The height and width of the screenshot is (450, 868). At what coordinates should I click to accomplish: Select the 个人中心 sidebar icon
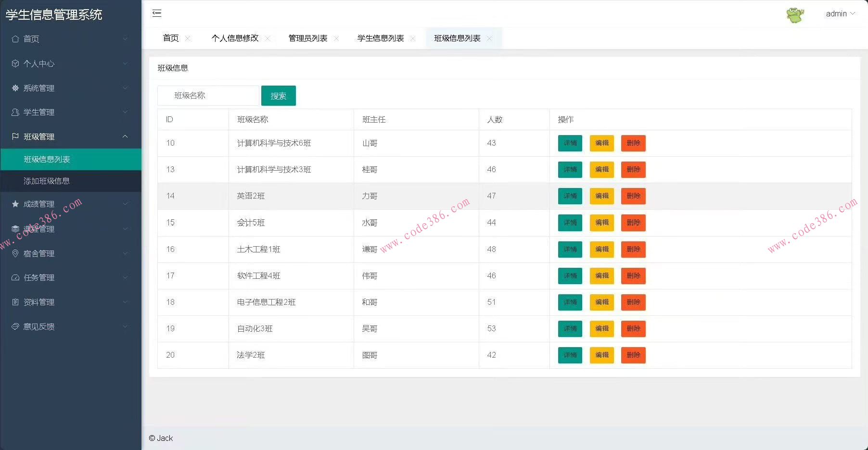pyautogui.click(x=15, y=63)
